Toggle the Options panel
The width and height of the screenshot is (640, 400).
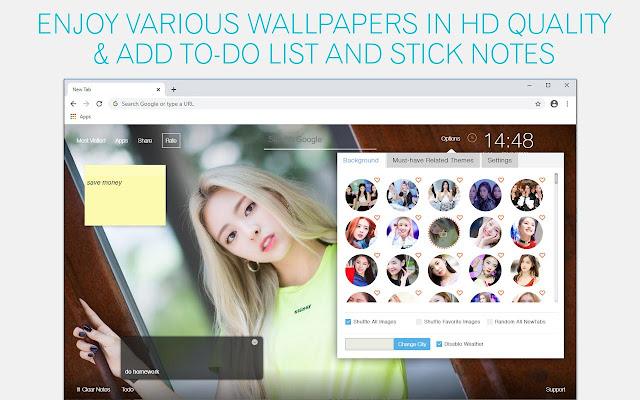tap(450, 138)
